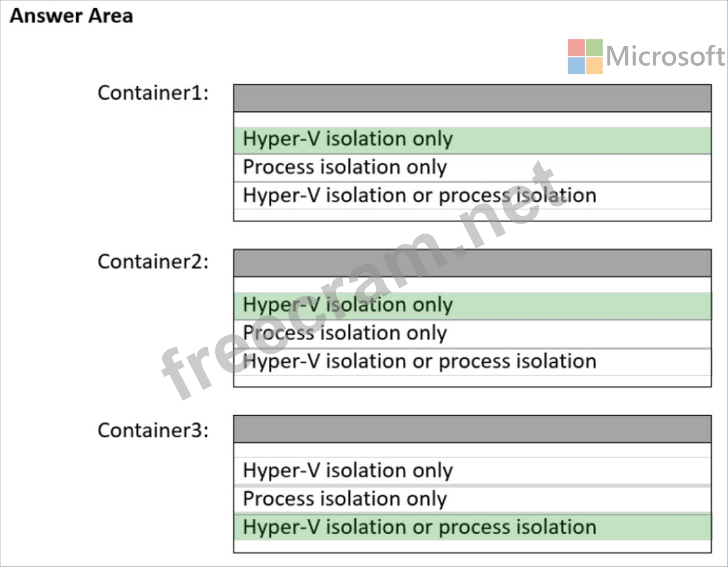Click the Container3 label
This screenshot has width=728, height=567.
[x=153, y=431]
